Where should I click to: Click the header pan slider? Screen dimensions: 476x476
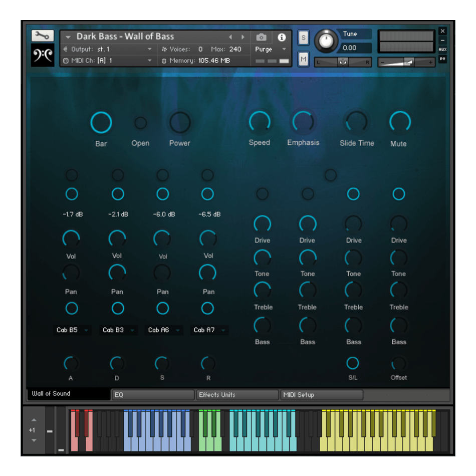click(343, 62)
